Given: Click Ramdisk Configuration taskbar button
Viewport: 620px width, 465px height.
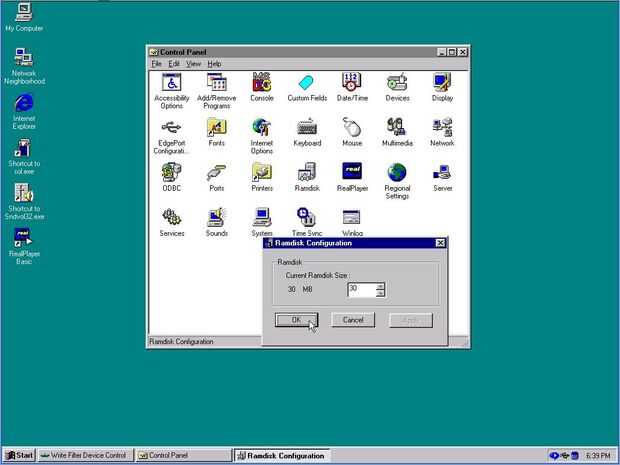Looking at the screenshot, I should click(x=282, y=455).
